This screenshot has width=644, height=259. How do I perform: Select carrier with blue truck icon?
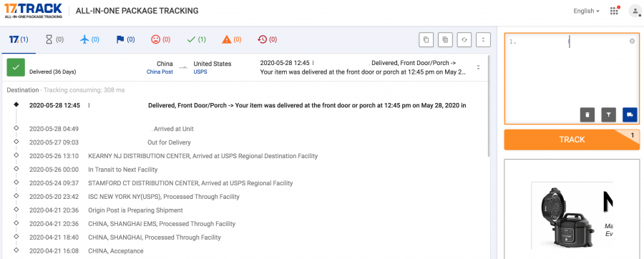[x=630, y=114]
